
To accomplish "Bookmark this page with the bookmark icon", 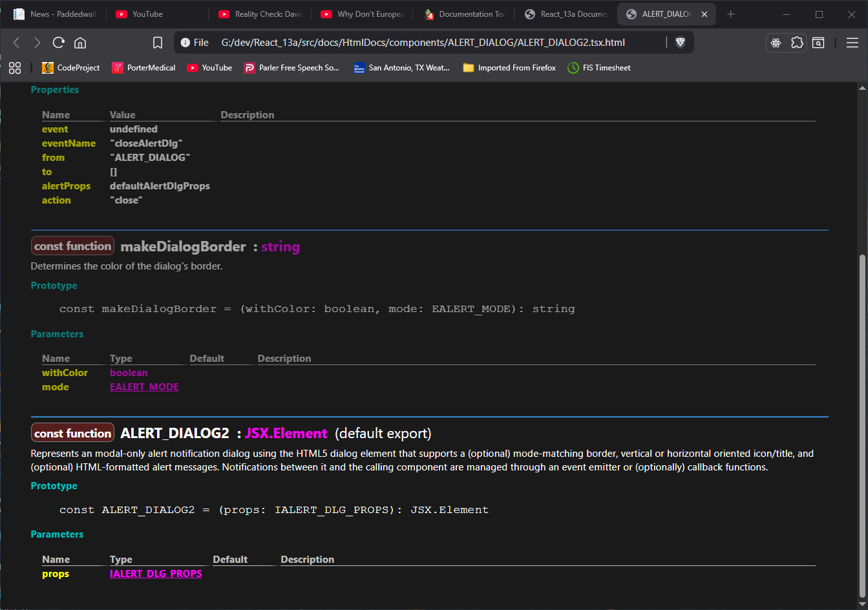I will [x=158, y=43].
